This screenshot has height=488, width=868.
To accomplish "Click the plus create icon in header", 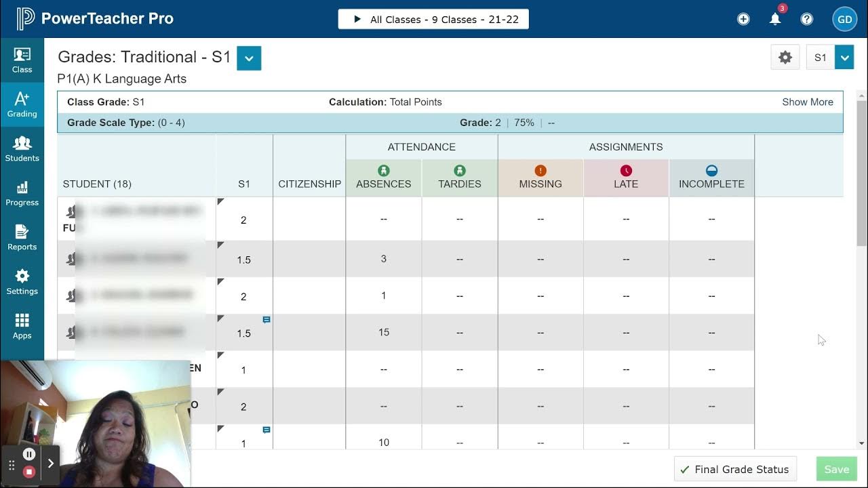I will click(743, 19).
